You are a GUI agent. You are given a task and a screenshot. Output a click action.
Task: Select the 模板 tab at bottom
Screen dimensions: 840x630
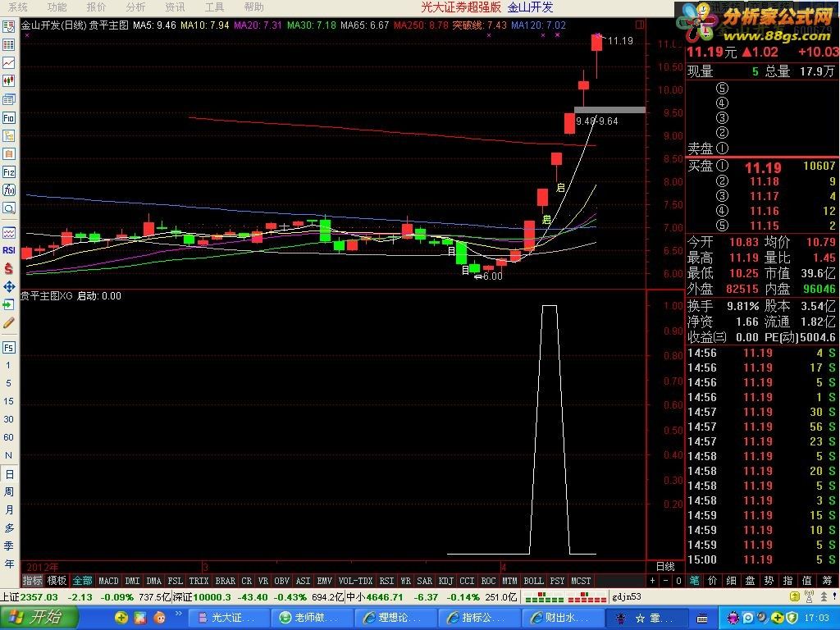pyautogui.click(x=57, y=581)
